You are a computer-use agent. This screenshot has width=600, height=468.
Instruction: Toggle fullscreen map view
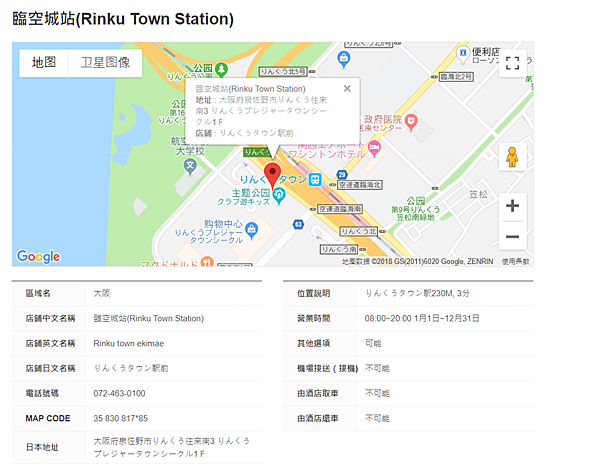coord(512,63)
